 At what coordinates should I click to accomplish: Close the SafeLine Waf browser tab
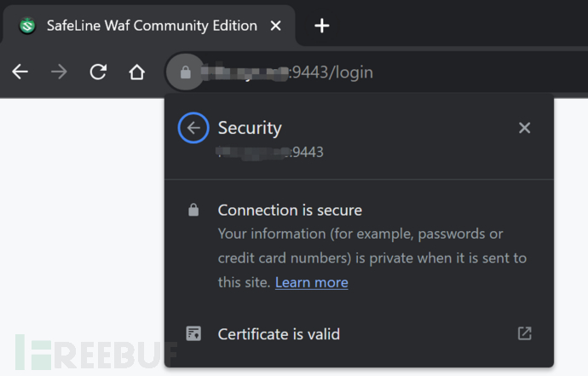[x=275, y=26]
